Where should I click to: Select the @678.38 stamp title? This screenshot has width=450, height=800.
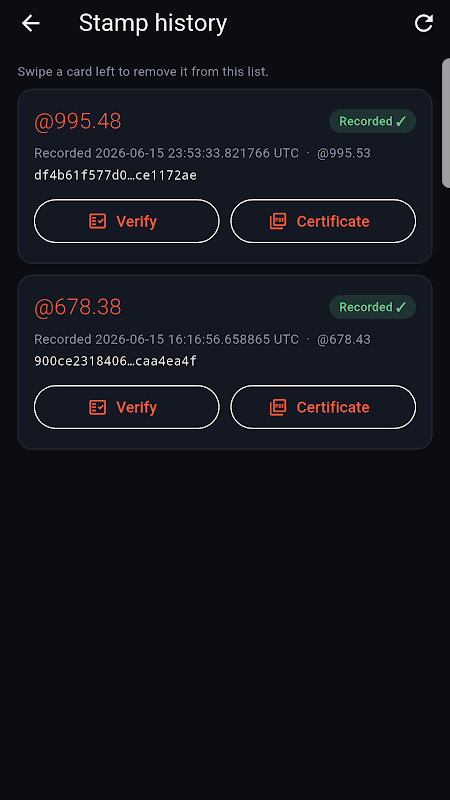(78, 307)
